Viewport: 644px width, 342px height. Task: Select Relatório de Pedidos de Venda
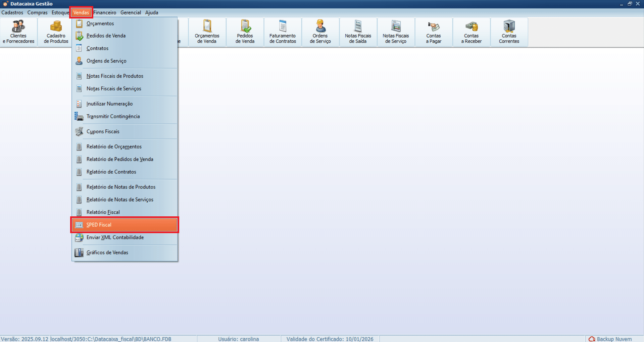pos(120,159)
